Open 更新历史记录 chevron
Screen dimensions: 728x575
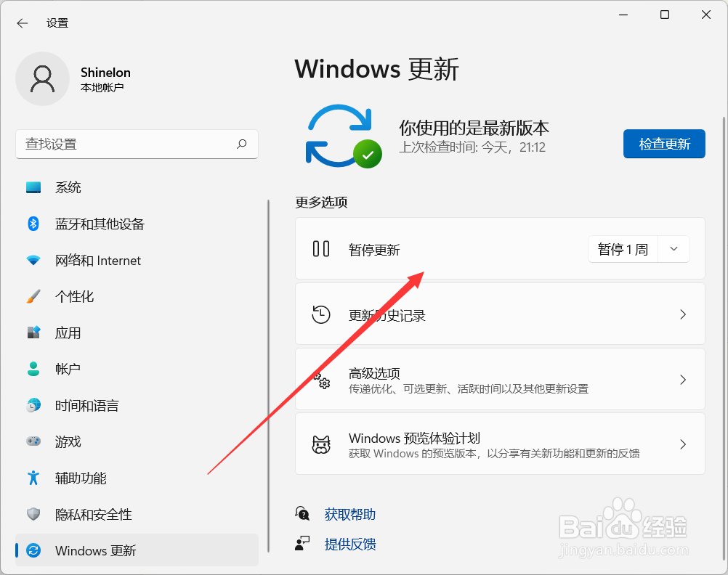tap(683, 314)
